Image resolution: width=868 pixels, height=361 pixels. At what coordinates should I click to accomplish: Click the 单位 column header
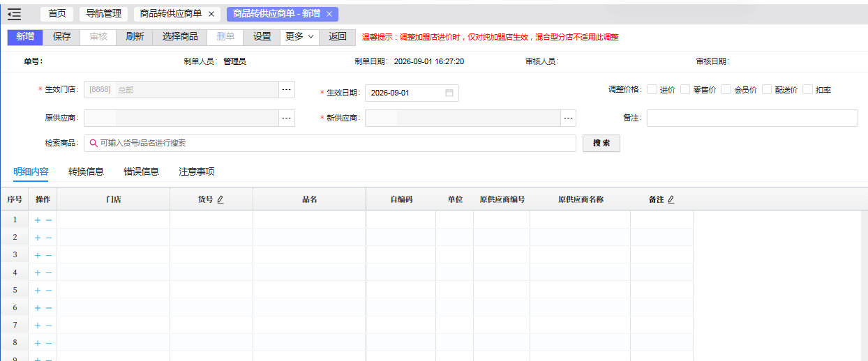pos(455,199)
